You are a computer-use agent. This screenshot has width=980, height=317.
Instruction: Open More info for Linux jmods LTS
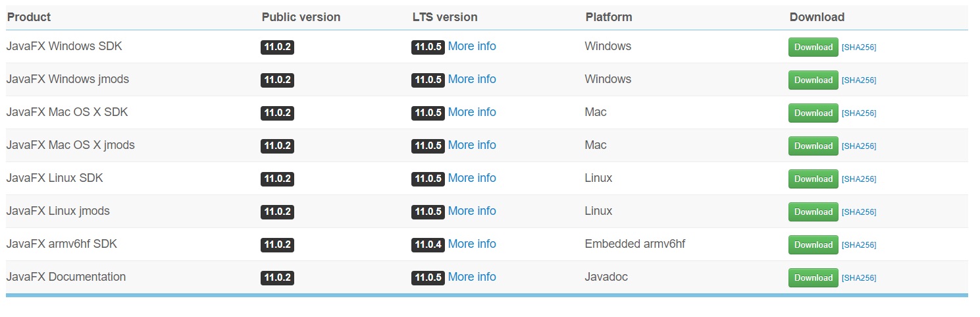pos(472,211)
